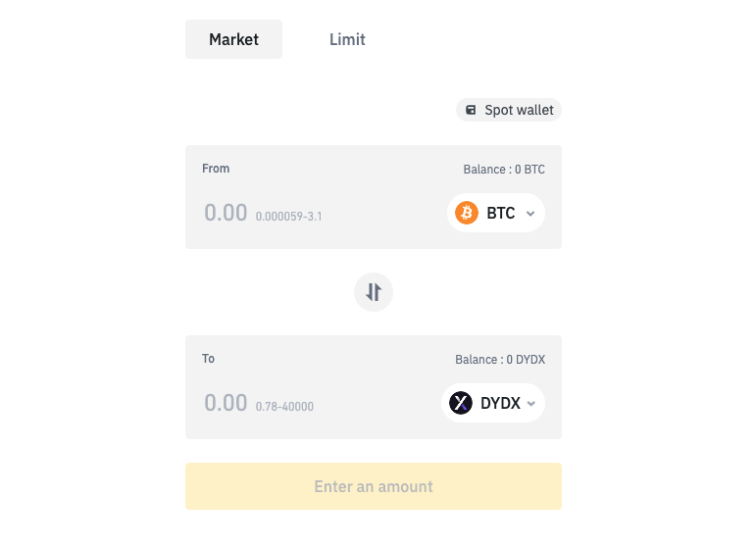The image size is (756, 547).
Task: Click the black DYDX logo icon
Action: pyautogui.click(x=461, y=403)
